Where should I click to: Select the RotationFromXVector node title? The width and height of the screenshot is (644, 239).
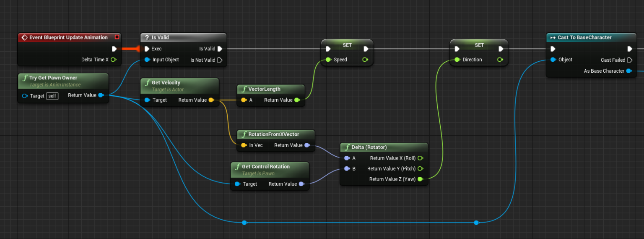[273, 134]
